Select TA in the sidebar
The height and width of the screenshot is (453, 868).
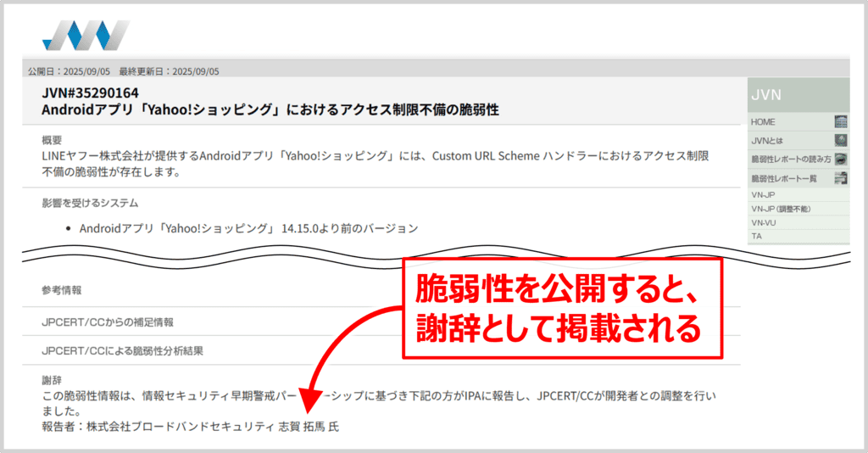tap(756, 236)
